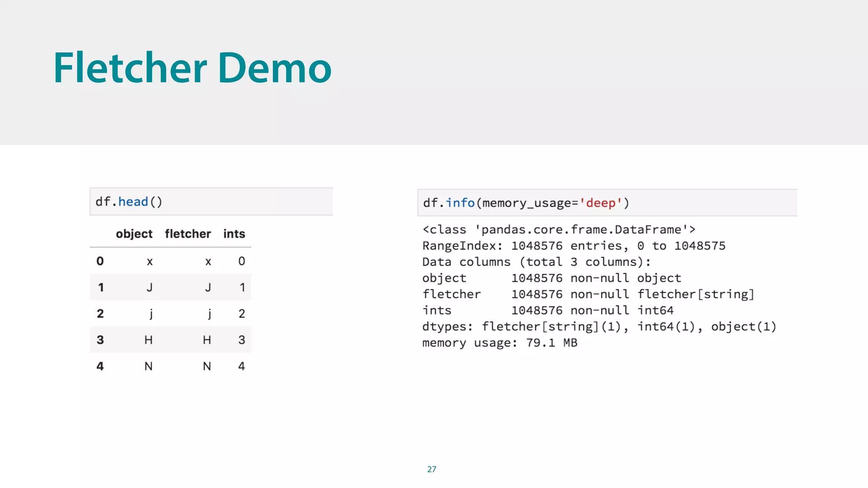Click the slide page number 27
The height and width of the screenshot is (488, 868).
pos(431,469)
